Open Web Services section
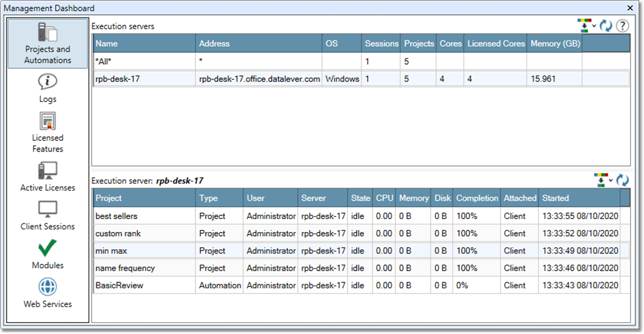 click(x=48, y=293)
